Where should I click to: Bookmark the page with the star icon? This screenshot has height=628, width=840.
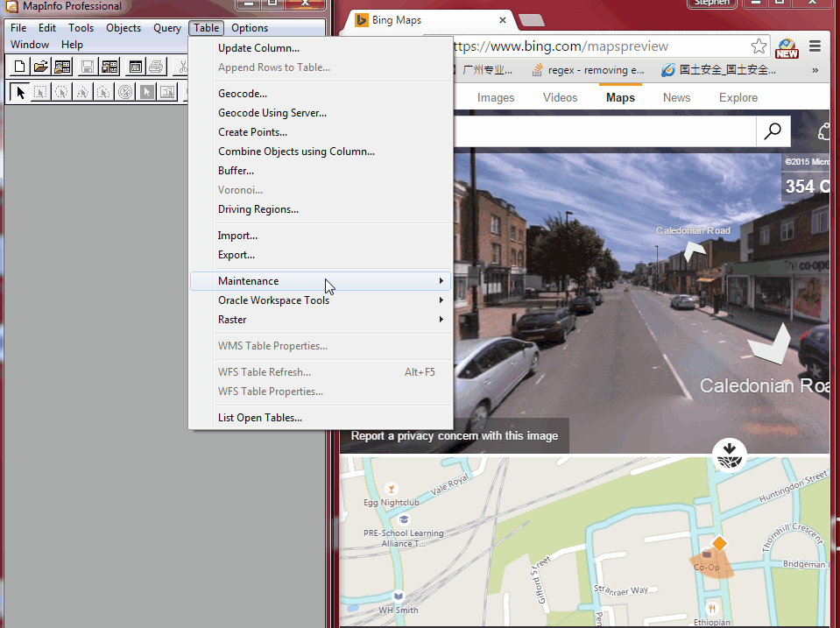point(759,46)
